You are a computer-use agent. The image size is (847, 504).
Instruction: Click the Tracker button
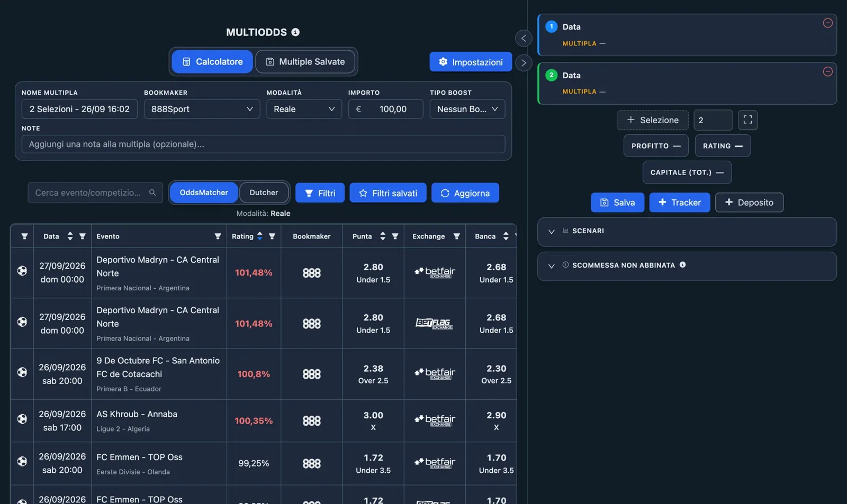pyautogui.click(x=680, y=203)
